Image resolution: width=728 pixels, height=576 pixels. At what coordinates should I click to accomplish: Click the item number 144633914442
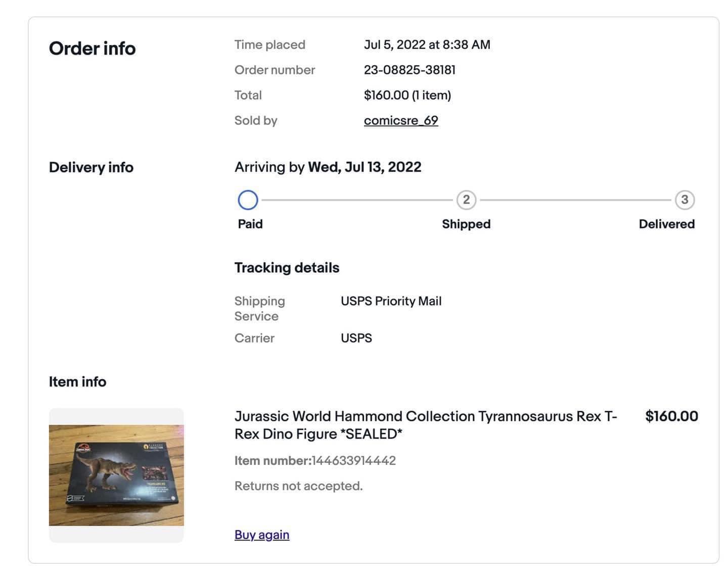coord(354,461)
